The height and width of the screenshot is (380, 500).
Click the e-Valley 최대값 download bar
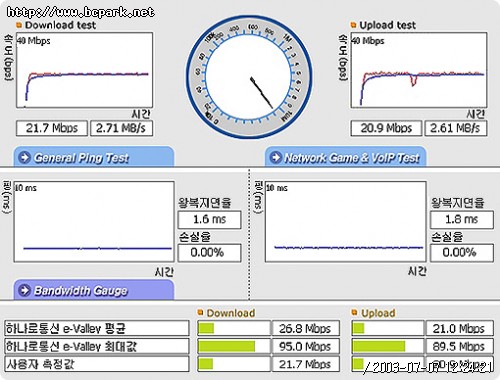coord(234,346)
